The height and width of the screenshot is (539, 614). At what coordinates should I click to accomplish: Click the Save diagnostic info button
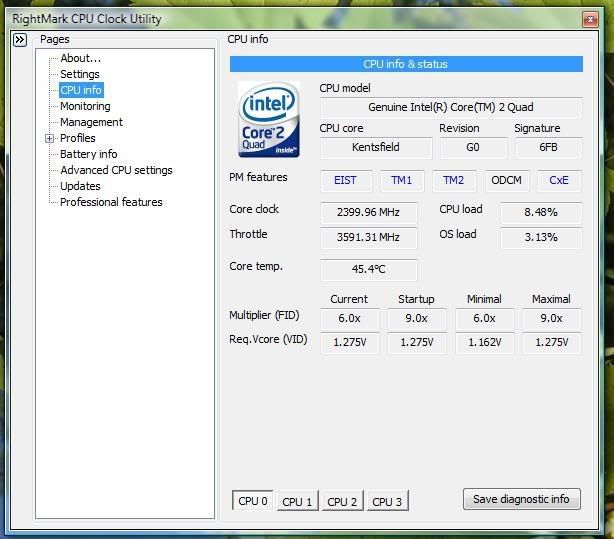[x=522, y=499]
